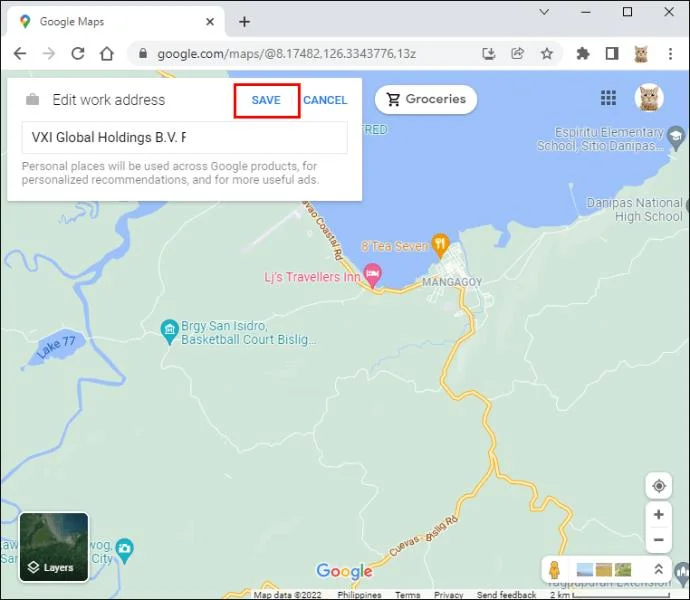Click the MANGAGOY place label
Screen dimensions: 690x600
[452, 282]
